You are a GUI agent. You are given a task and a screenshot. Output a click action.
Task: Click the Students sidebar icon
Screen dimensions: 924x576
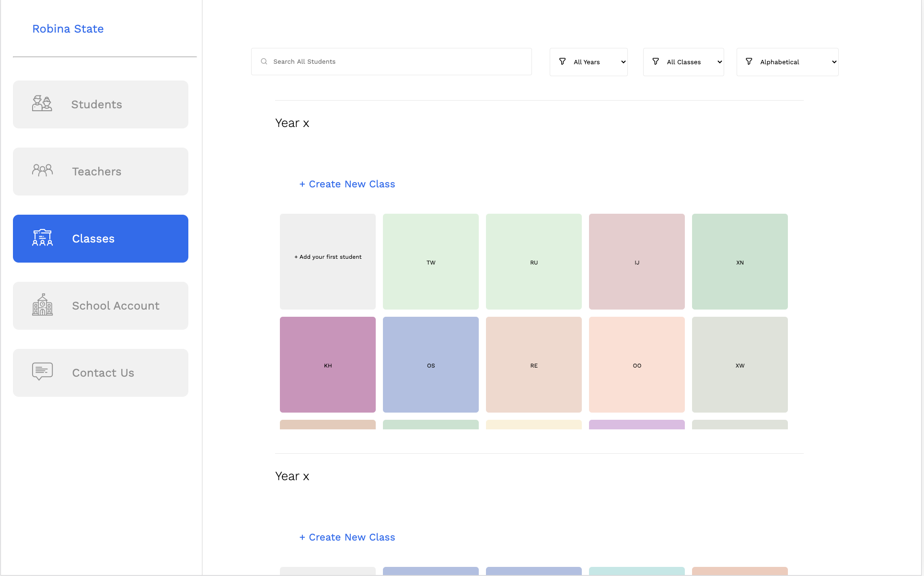42,104
